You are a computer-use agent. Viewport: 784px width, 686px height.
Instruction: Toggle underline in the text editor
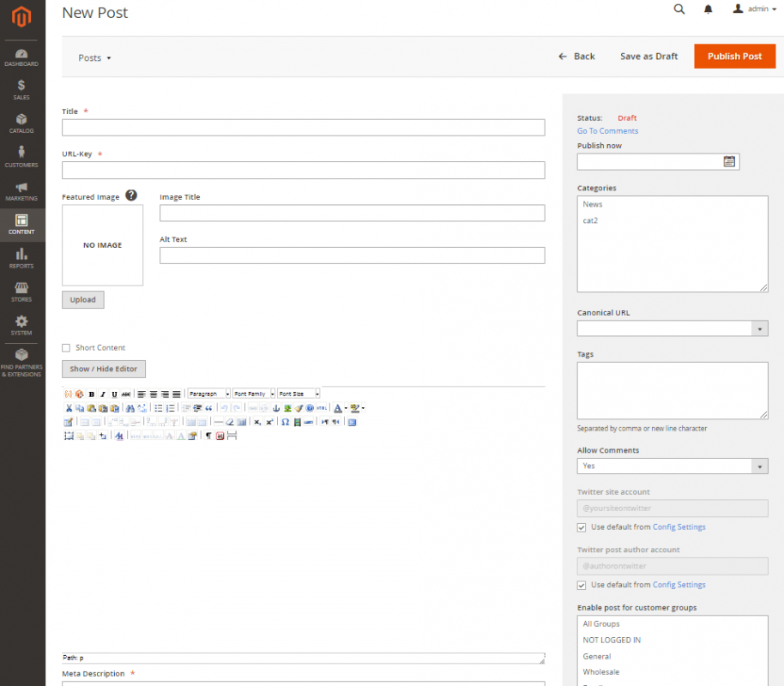point(112,393)
